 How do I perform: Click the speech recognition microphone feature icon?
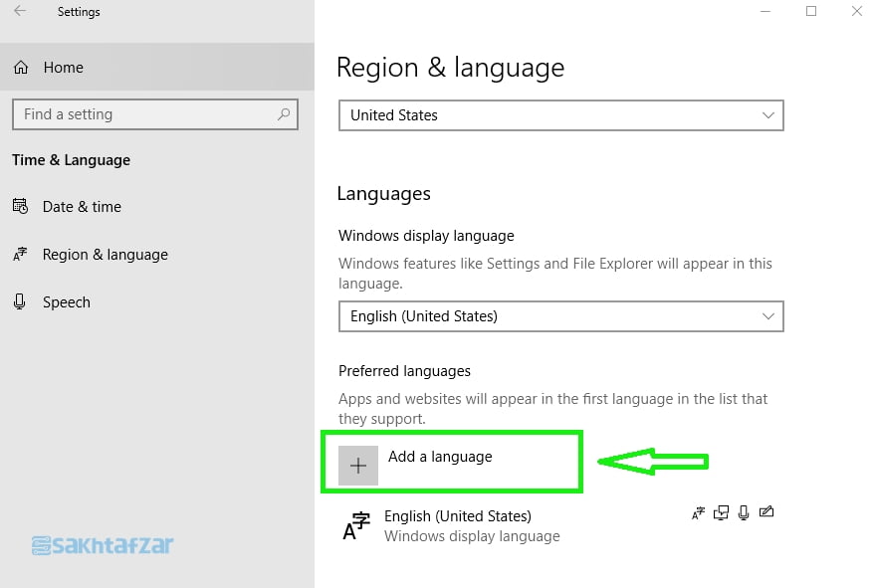tap(743, 513)
